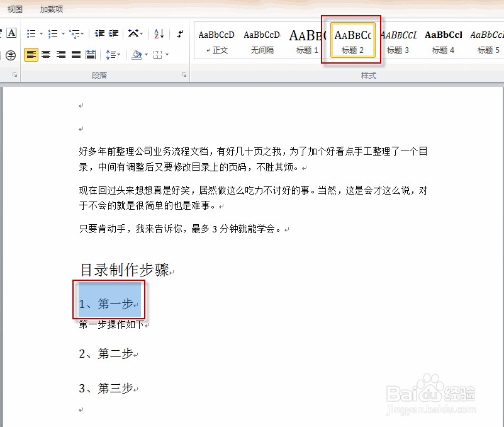Open borders dropdown arrow

167,55
